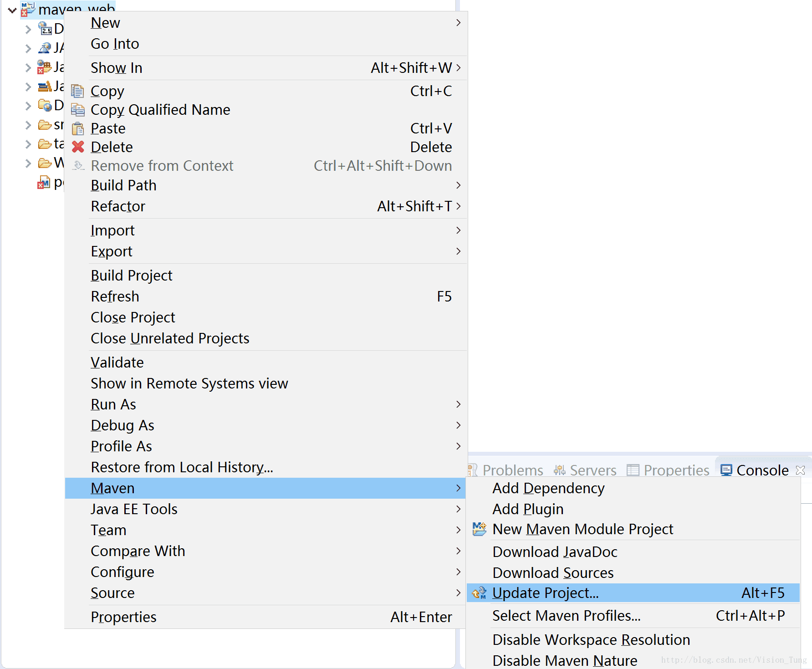This screenshot has height=669, width=812.
Task: Click the Copy Qualified Name icon
Action: (78, 110)
